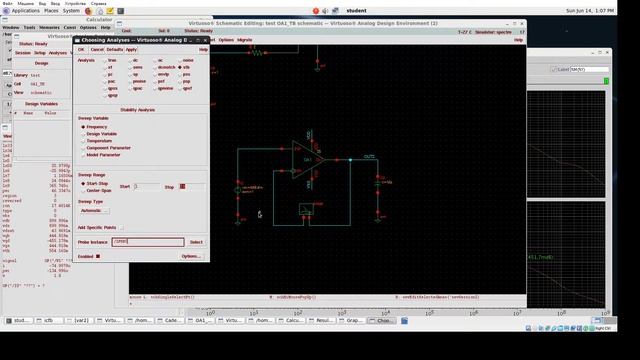
Task: Set sweep variable to Design Variable
Action: click(x=83, y=134)
